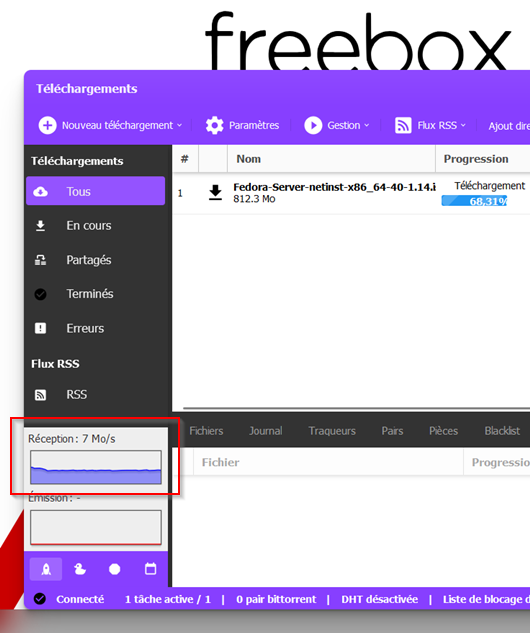Viewport: 530px width, 633px height.
Task: Click download arrow icon of Fedora task
Action: coord(216,193)
